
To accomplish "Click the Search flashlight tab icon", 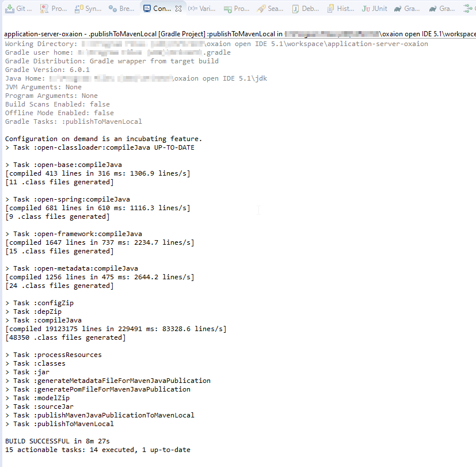I will [262, 9].
